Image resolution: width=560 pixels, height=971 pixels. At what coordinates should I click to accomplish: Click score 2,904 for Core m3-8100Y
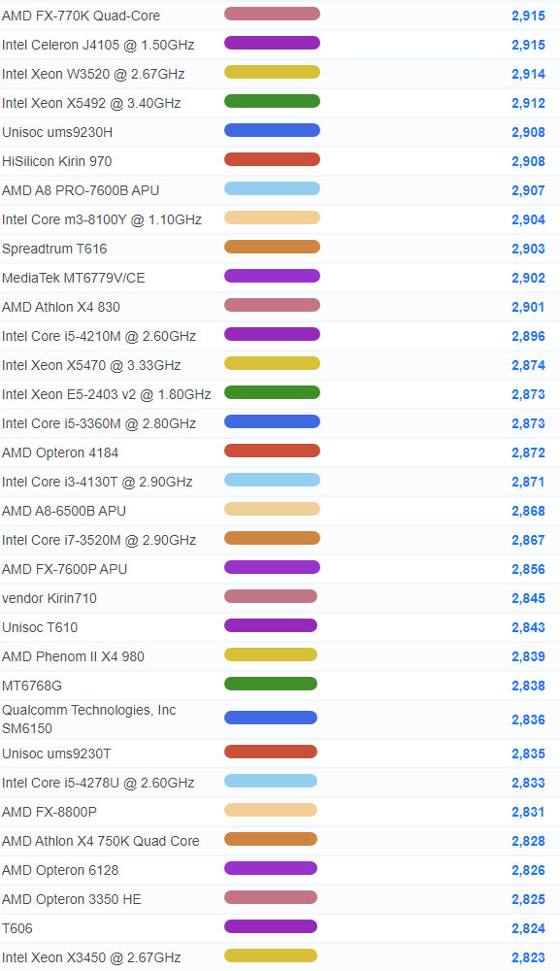point(528,219)
